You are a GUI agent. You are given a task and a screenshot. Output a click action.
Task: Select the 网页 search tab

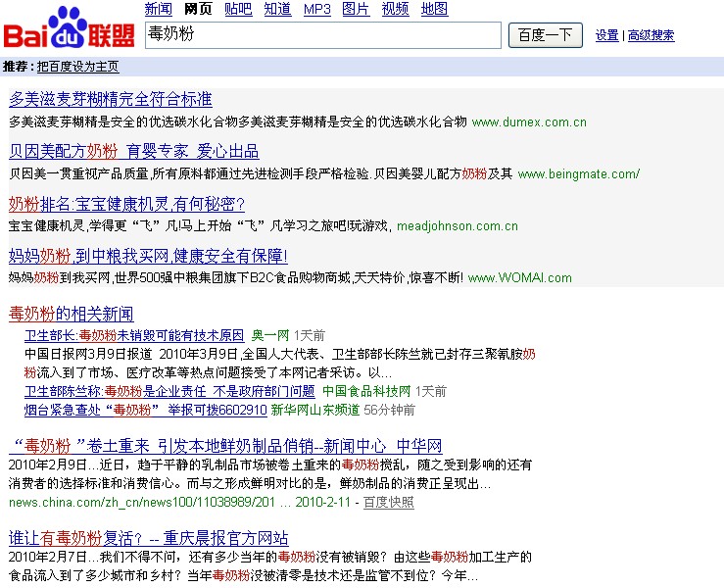198,9
